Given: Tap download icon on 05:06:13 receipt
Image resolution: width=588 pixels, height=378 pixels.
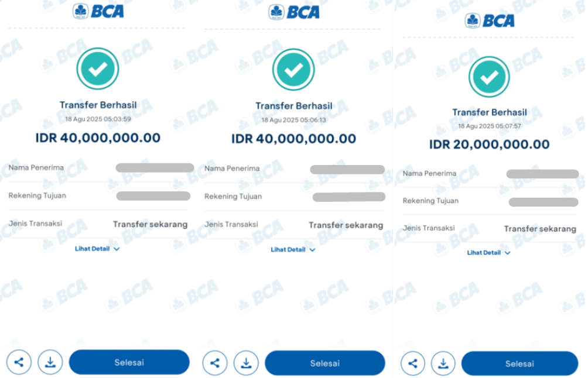Looking at the screenshot, I should tap(246, 363).
